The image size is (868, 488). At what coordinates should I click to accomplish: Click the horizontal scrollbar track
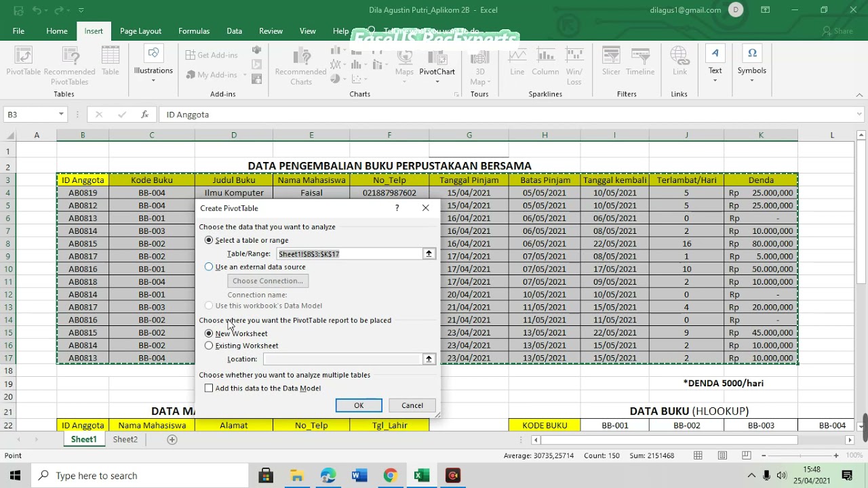(692, 439)
